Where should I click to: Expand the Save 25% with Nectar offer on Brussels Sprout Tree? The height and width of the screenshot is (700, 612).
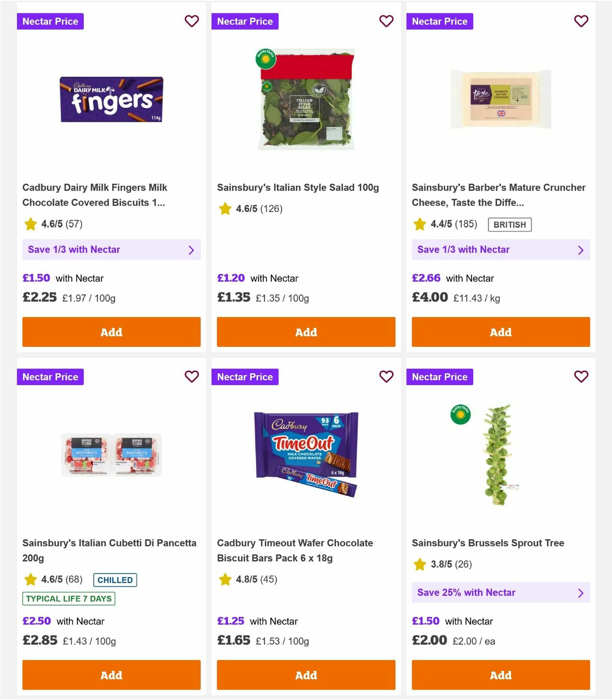[x=501, y=592]
